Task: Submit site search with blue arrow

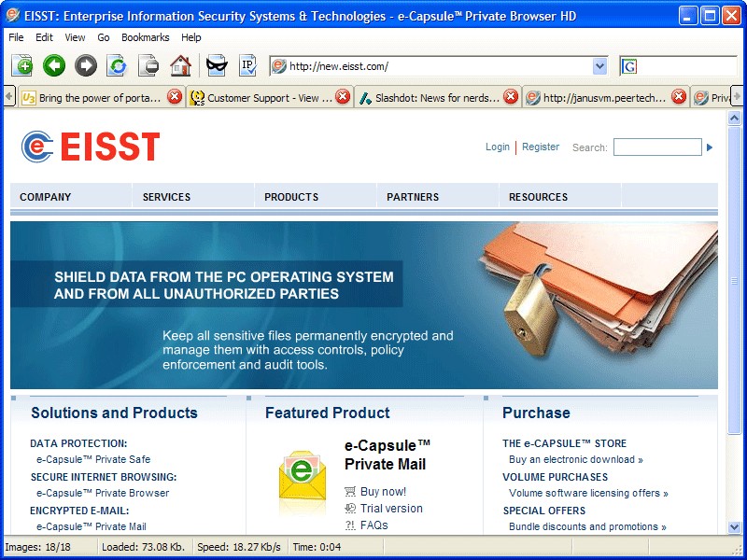Action: click(710, 147)
